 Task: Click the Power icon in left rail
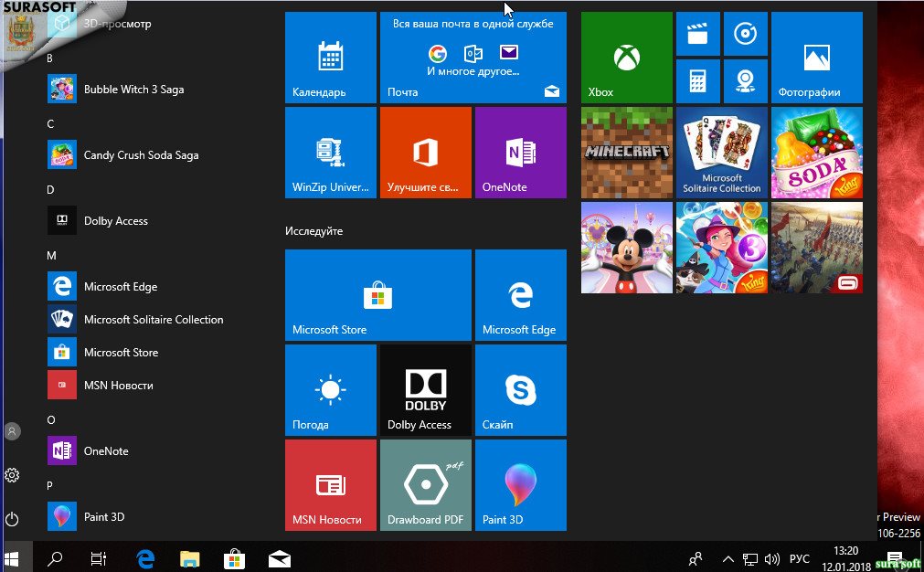click(12, 519)
